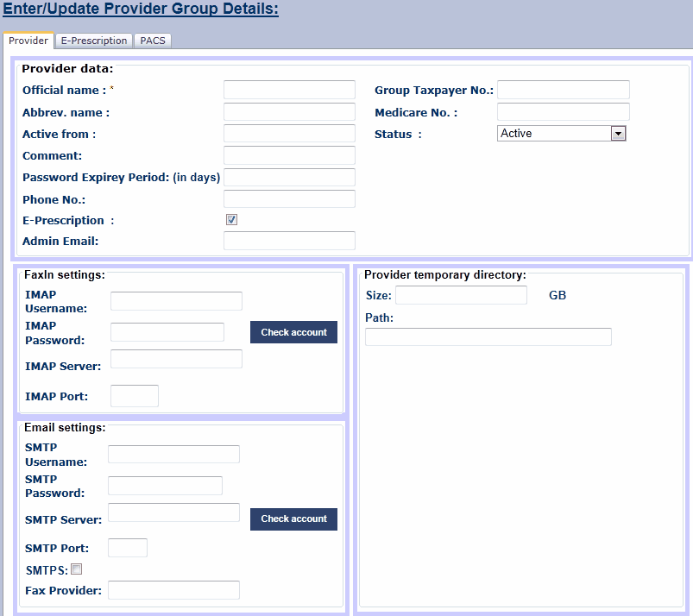Image resolution: width=693 pixels, height=616 pixels.
Task: Switch to the E-Prescription tab
Action: click(94, 41)
